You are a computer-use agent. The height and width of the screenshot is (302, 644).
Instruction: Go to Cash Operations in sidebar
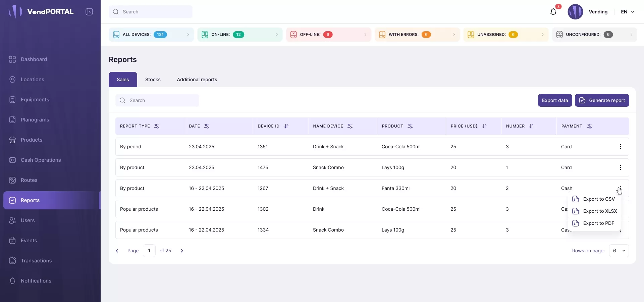point(41,160)
